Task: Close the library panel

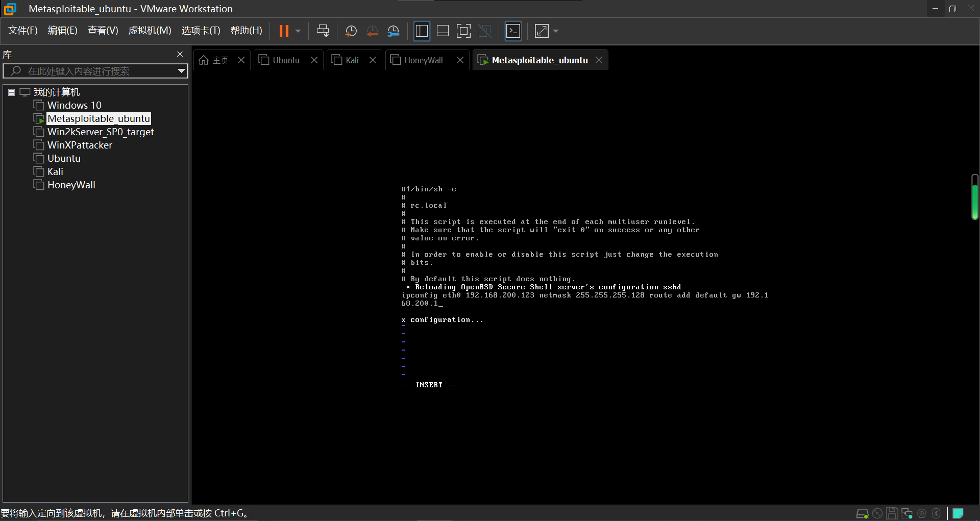Action: (x=180, y=54)
